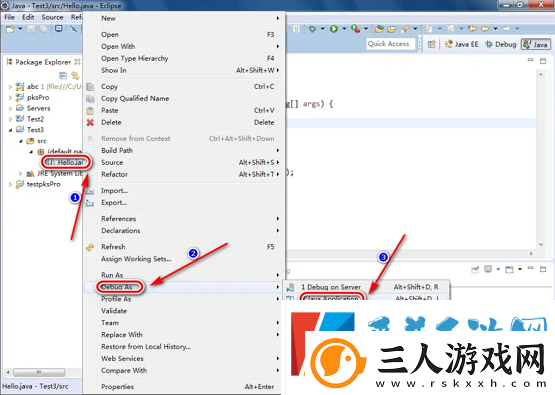Open the New submenu
The image size is (555, 395).
click(x=183, y=18)
